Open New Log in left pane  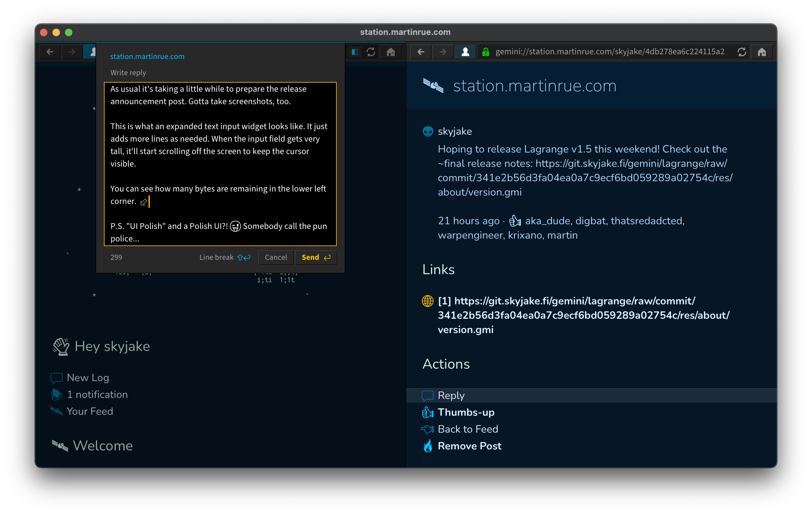click(x=88, y=377)
